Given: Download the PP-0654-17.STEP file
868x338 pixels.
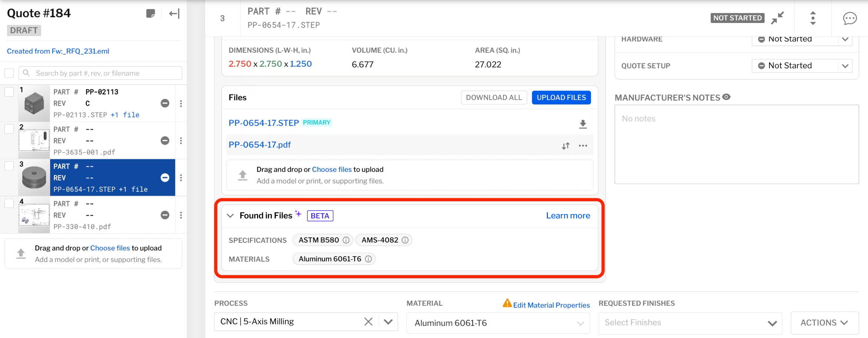Looking at the screenshot, I should pyautogui.click(x=582, y=124).
